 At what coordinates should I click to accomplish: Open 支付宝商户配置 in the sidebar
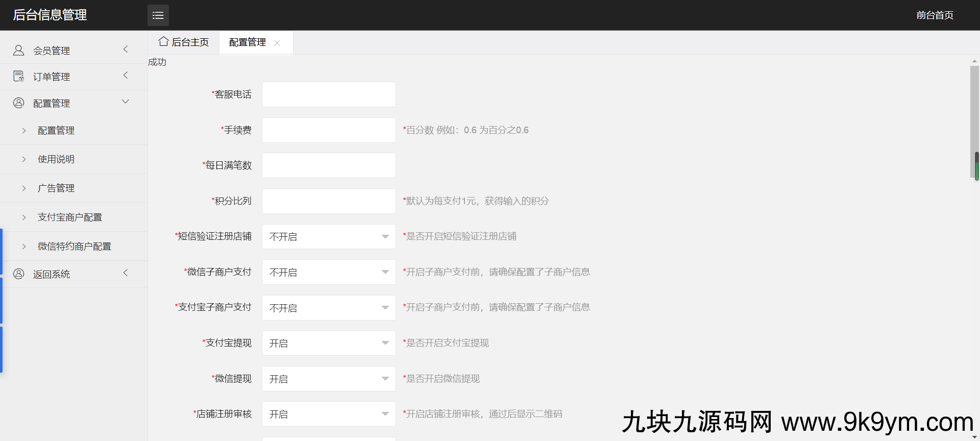tap(70, 217)
